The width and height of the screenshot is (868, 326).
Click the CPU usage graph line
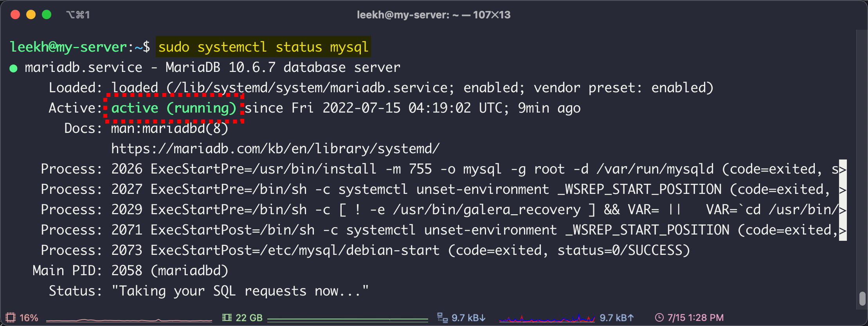point(129,320)
